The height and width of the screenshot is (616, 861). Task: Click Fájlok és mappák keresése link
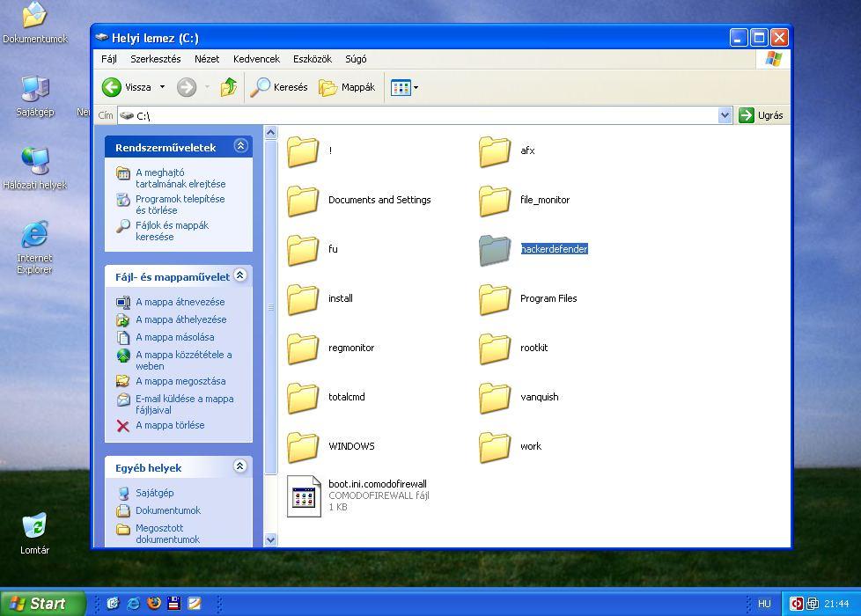172,231
